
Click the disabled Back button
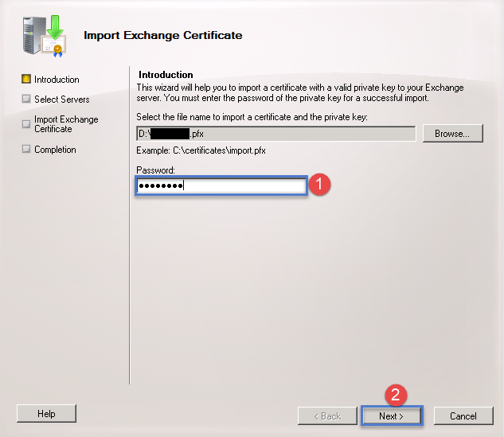tap(327, 416)
